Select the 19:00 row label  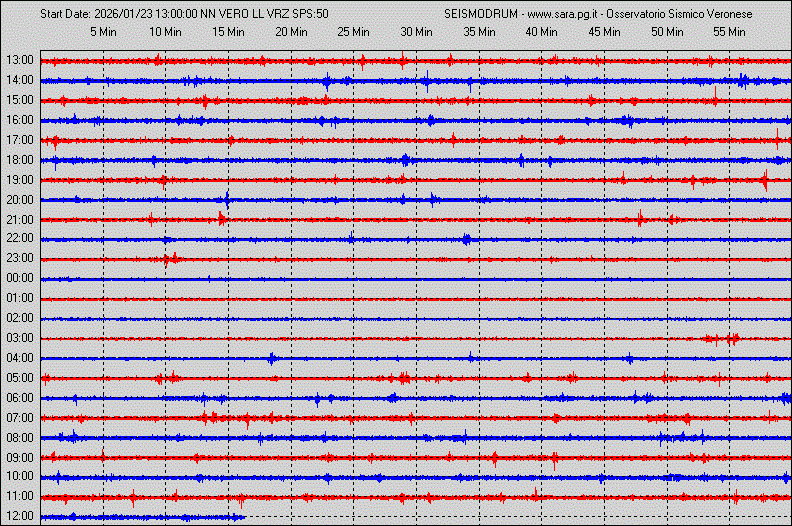point(20,180)
